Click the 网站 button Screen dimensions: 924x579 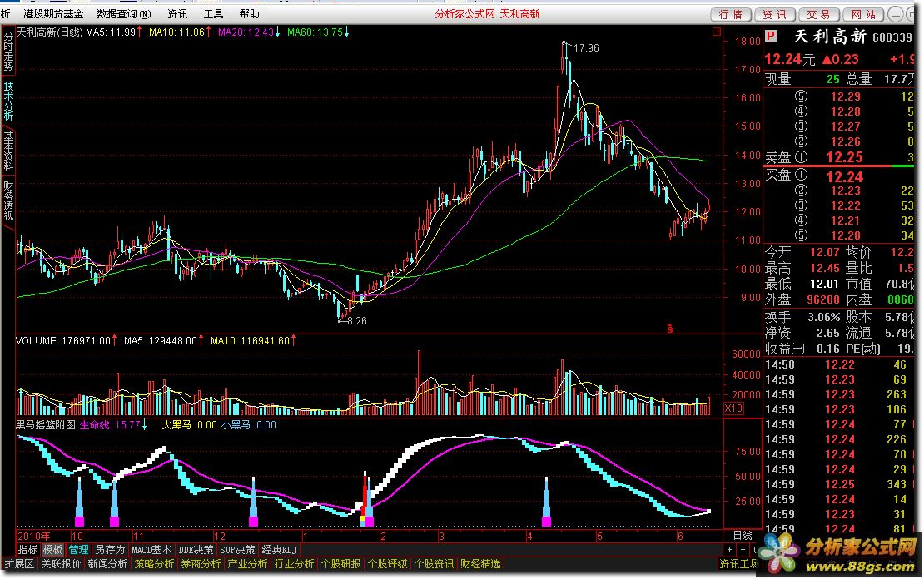tap(863, 15)
